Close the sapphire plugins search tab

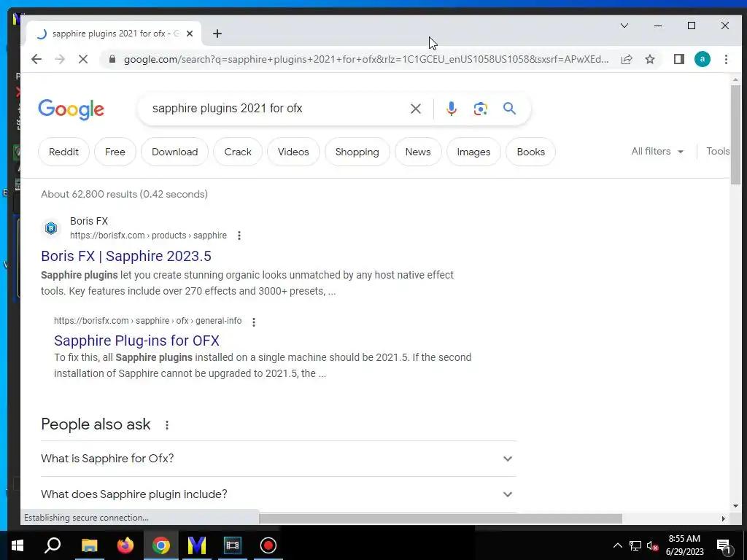click(190, 34)
